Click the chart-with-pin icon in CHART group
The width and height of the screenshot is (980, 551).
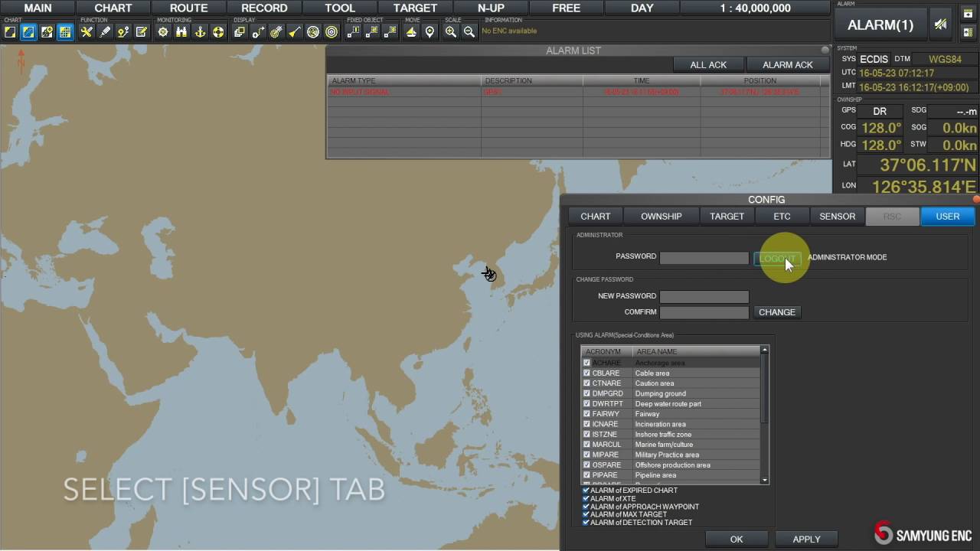pyautogui.click(x=47, y=32)
